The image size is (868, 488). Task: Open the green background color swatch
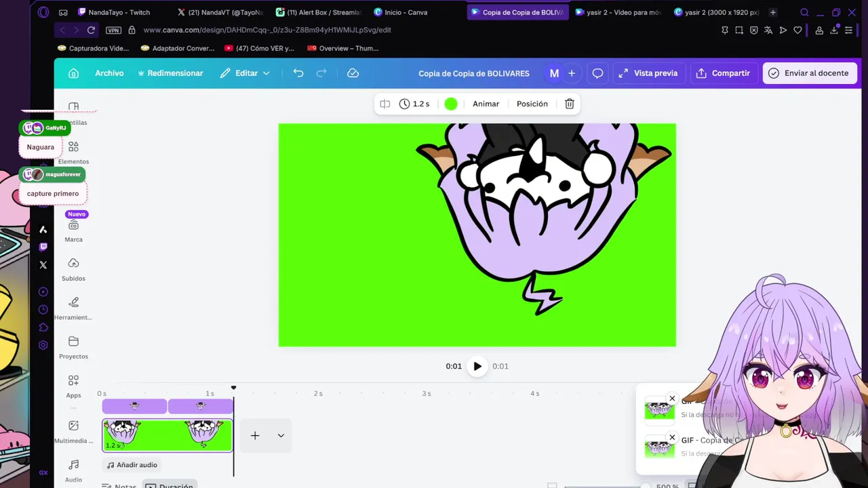(451, 104)
